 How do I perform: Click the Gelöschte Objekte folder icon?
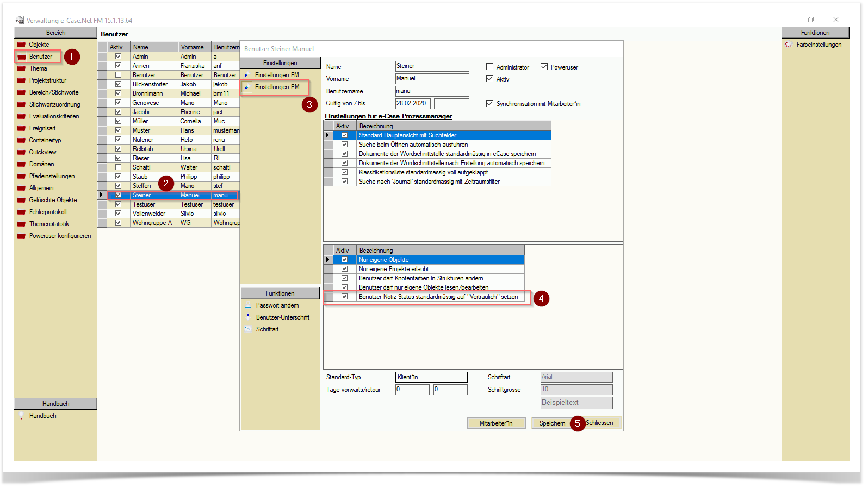[21, 200]
